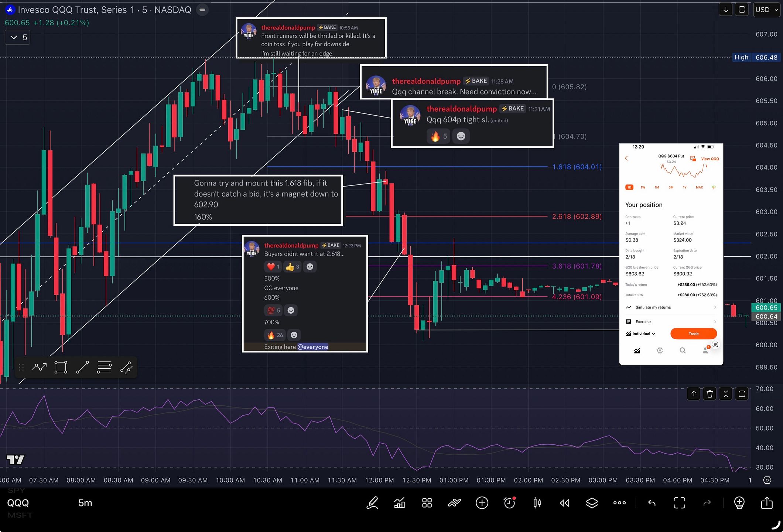Open the three-dots more menu

pos(619,503)
